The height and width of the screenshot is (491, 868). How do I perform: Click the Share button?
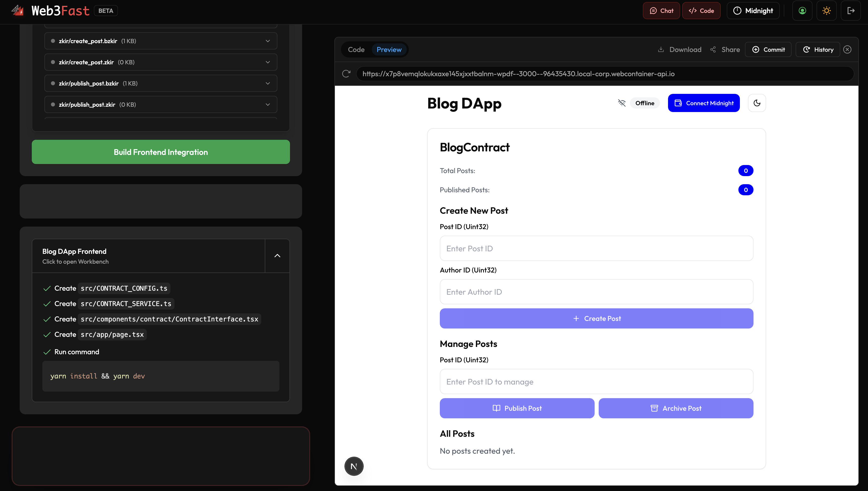(x=725, y=49)
